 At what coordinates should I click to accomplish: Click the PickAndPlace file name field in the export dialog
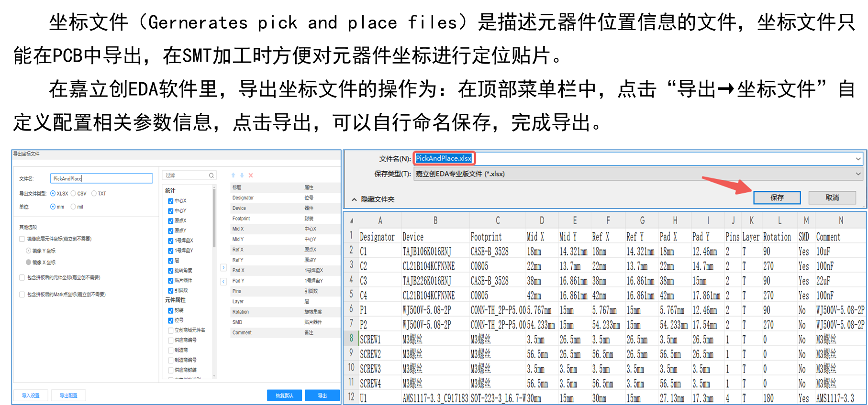pos(101,178)
